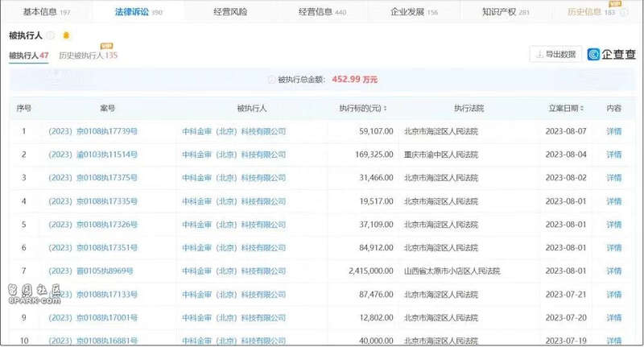Open case (2023) 京0108执17326号
The width and height of the screenshot is (644, 347).
pos(93,225)
